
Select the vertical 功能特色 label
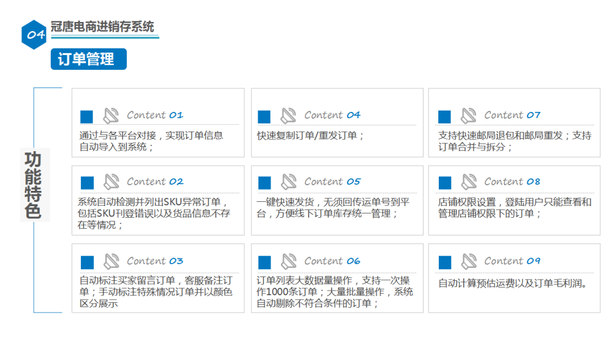tap(34, 185)
